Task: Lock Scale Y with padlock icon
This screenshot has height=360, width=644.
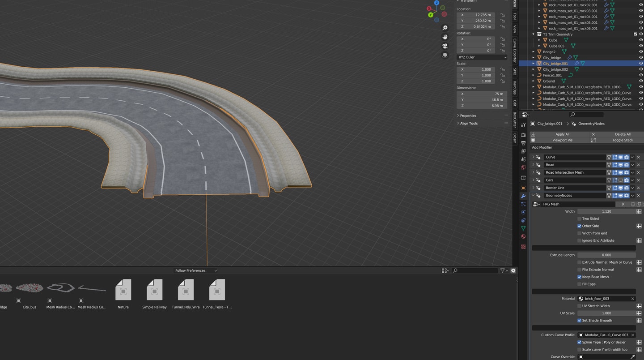Action: click(503, 75)
